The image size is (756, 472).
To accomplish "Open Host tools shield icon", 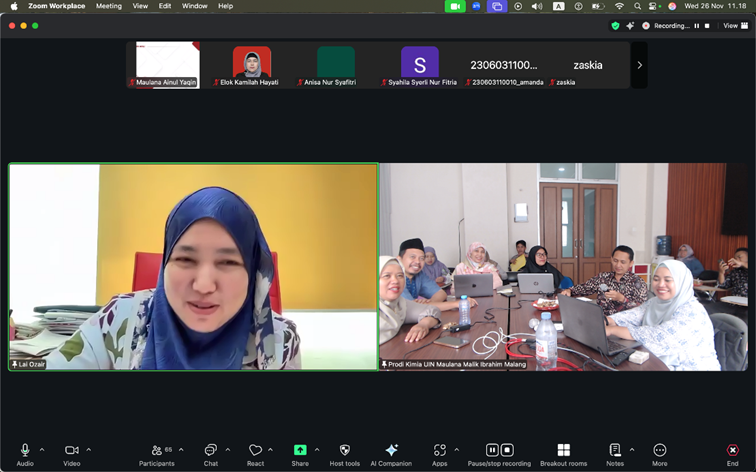I will (345, 450).
